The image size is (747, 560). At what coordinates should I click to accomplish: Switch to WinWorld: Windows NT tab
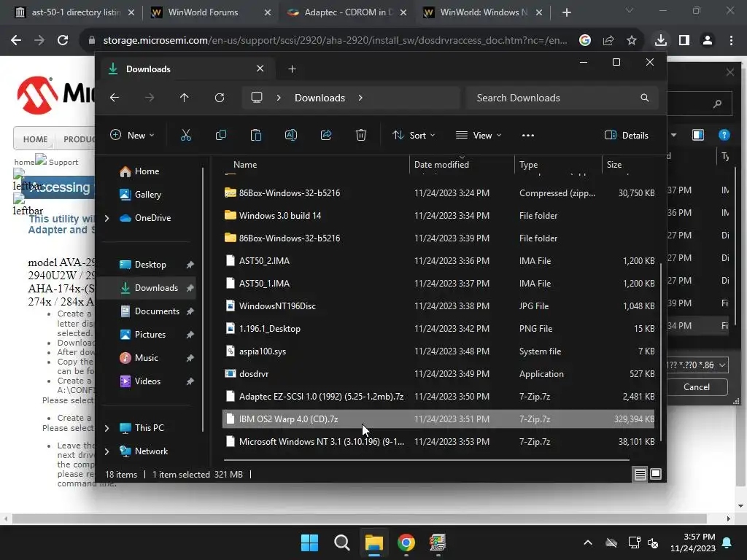(484, 12)
